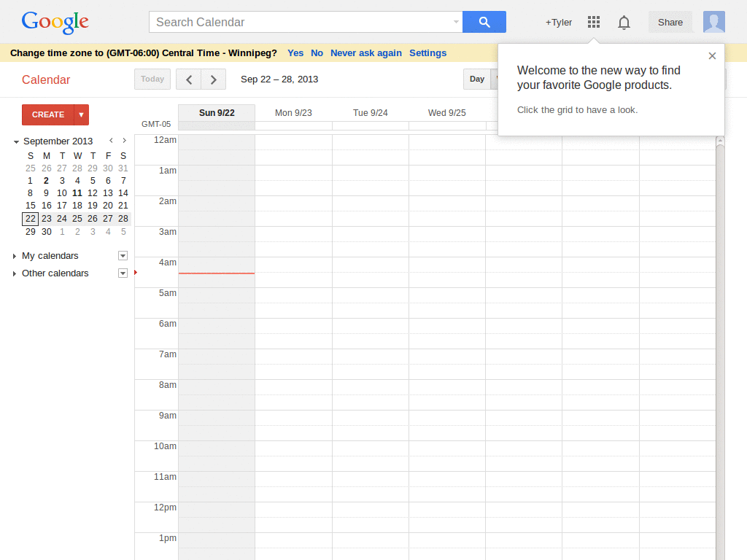Show next month in mini calendar
Screen dimensions: 747x560
pyautogui.click(x=124, y=141)
